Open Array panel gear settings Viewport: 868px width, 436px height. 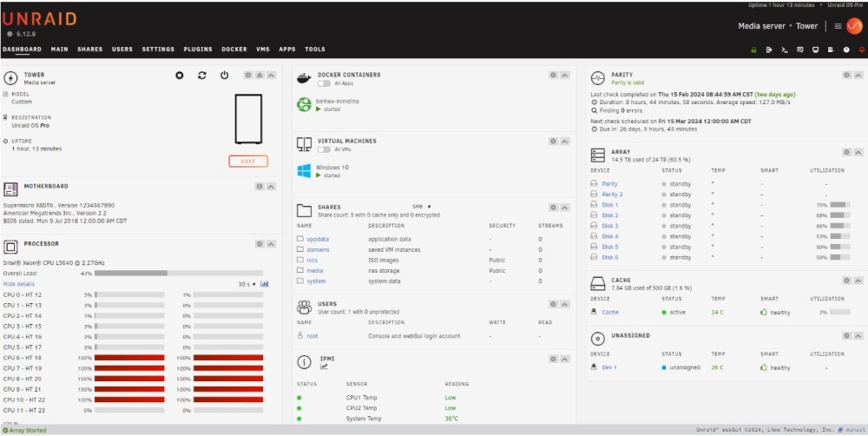tap(847, 152)
